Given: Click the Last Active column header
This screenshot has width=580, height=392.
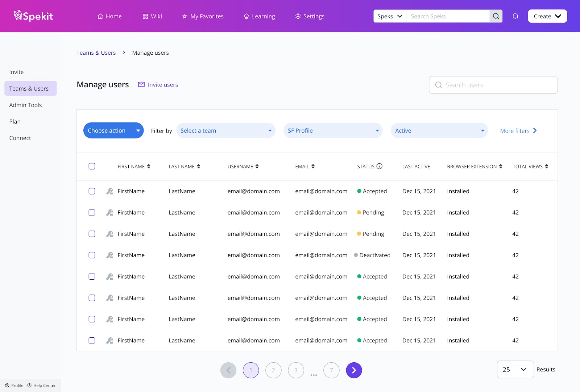Looking at the screenshot, I should pos(416,166).
